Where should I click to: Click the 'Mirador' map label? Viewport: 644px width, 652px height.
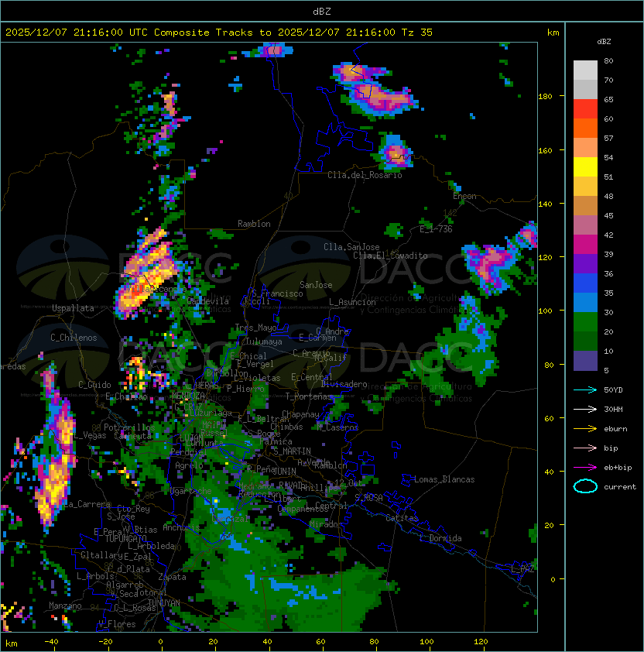point(326,524)
